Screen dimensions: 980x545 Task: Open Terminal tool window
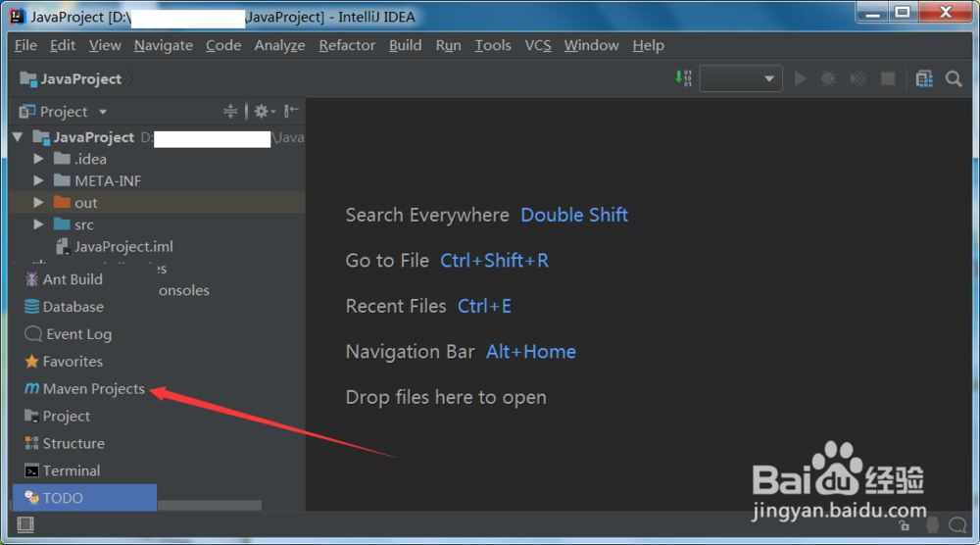[x=84, y=471]
